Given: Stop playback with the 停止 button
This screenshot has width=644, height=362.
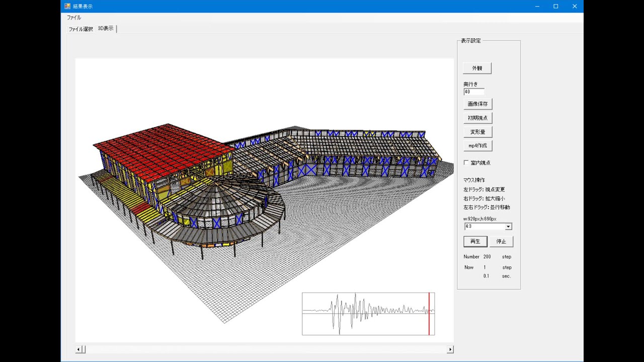Looking at the screenshot, I should [x=501, y=241].
